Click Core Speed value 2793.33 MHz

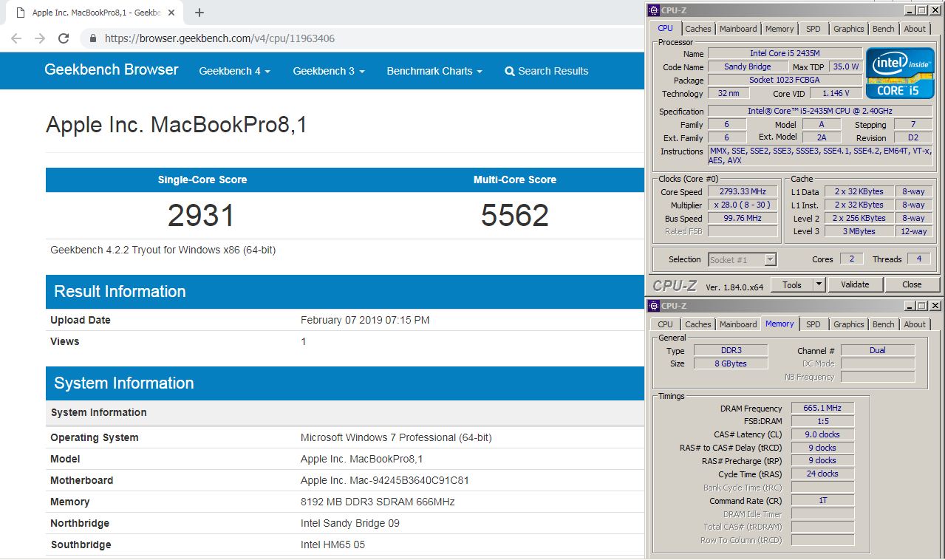point(743,191)
